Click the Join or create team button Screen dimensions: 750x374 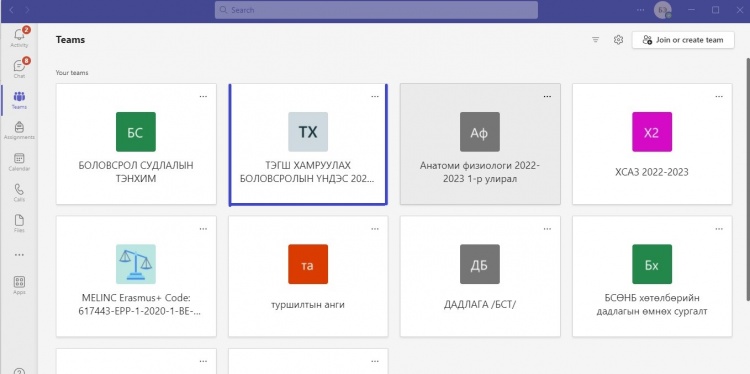[683, 40]
